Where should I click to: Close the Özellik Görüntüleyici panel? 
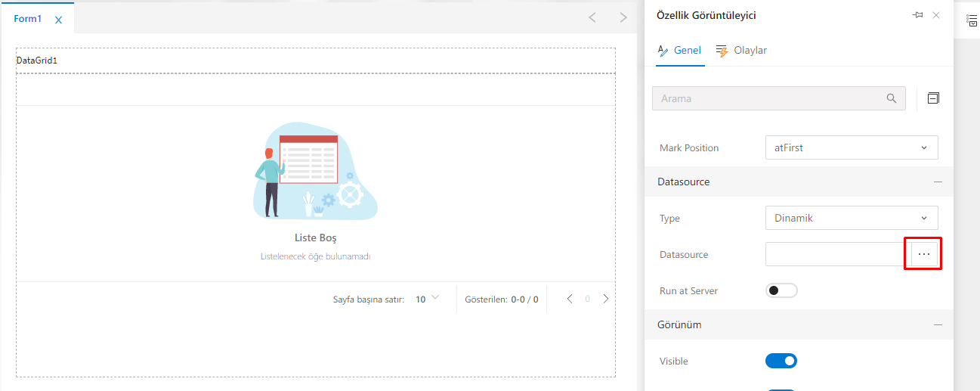(x=936, y=15)
